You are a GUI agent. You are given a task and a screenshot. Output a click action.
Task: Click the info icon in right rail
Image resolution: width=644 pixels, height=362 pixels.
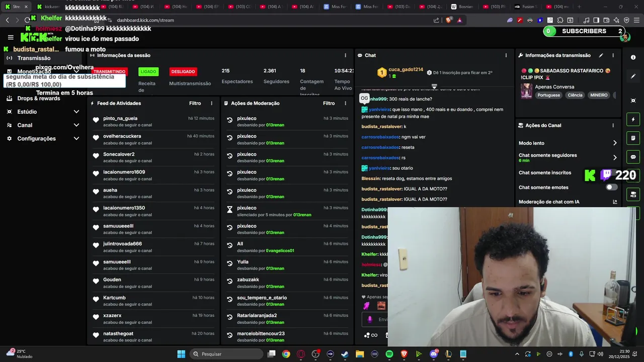(x=633, y=57)
